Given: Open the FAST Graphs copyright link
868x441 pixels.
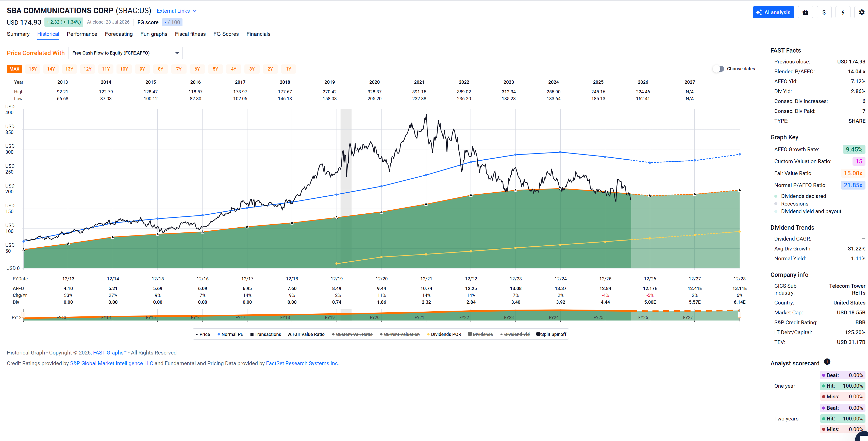Looking at the screenshot, I should point(109,353).
